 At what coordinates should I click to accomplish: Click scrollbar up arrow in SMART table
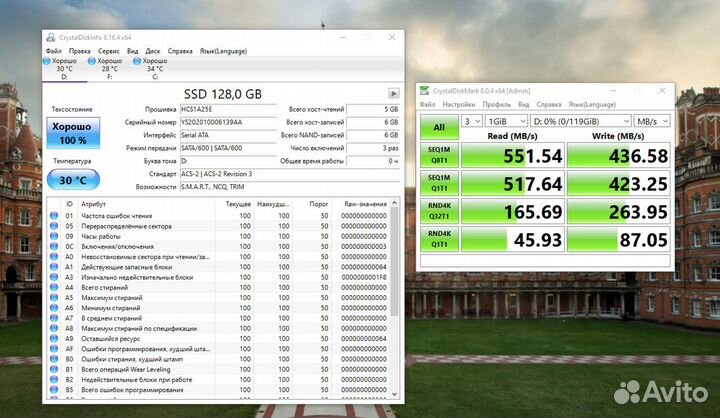pyautogui.click(x=394, y=203)
